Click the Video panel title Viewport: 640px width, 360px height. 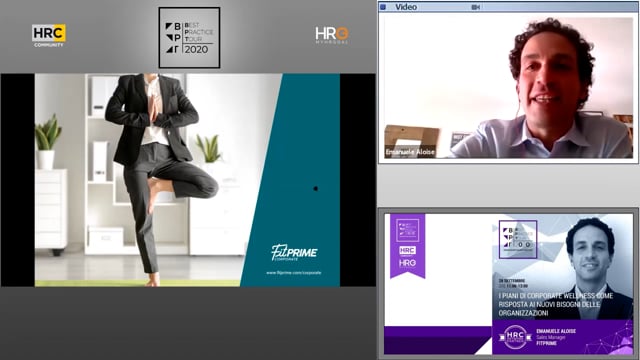tap(406, 7)
